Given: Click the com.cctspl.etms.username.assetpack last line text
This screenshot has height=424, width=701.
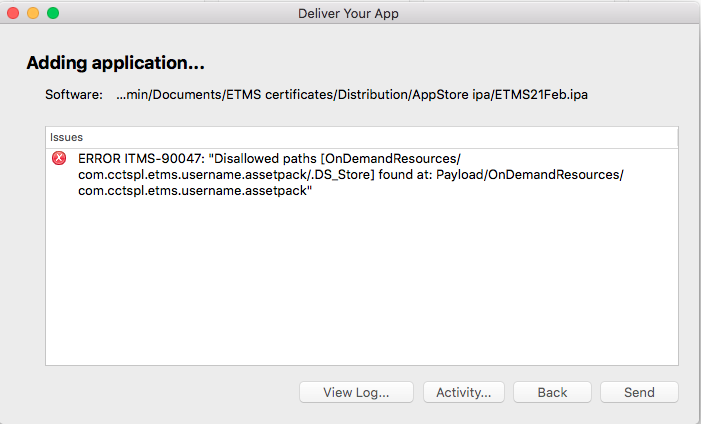Looking at the screenshot, I should (195, 191).
